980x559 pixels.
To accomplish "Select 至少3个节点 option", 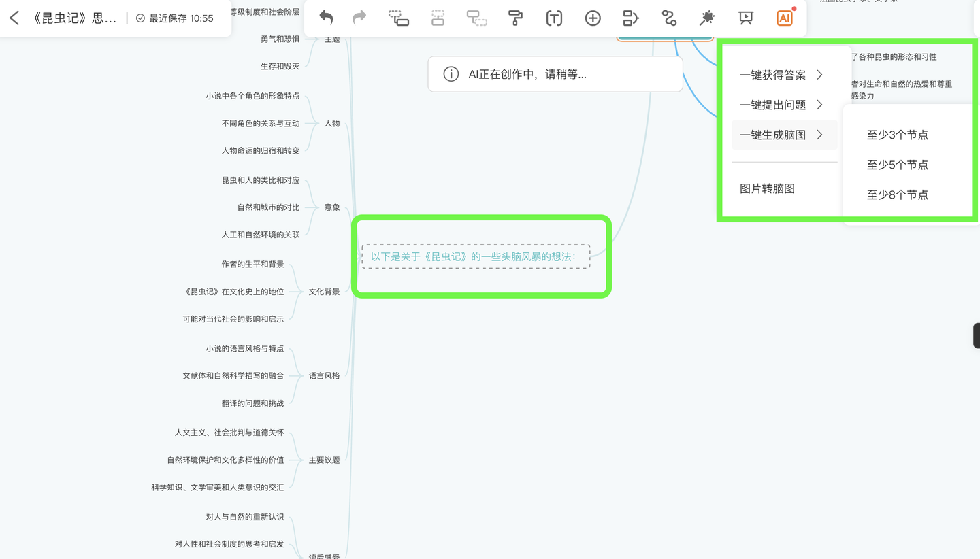I will (897, 135).
